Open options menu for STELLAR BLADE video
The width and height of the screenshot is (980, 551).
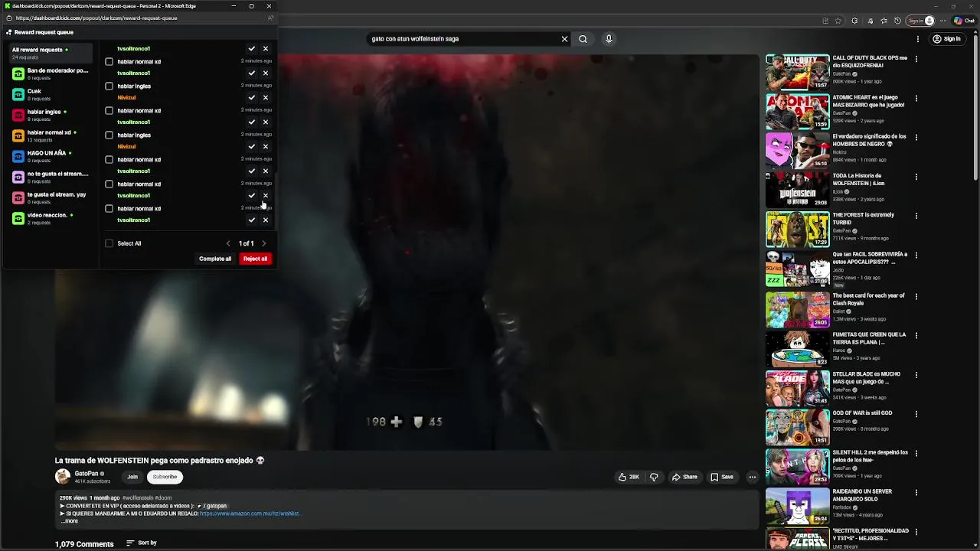point(916,375)
